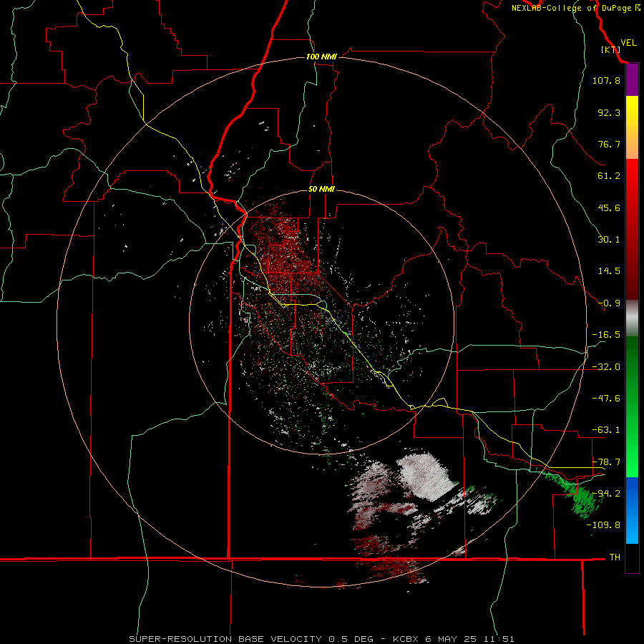Click the green segment of velocity color bar
Screen dimensions: 644x644
click(632, 406)
